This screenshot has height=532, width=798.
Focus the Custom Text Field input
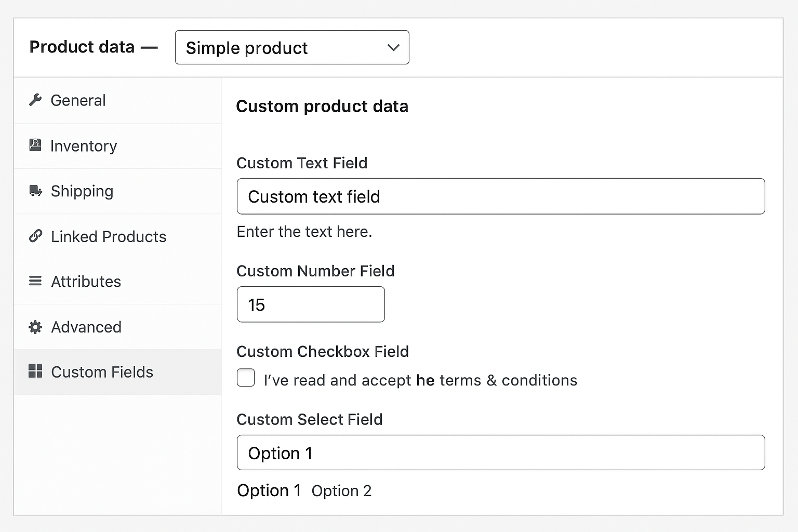(x=500, y=196)
